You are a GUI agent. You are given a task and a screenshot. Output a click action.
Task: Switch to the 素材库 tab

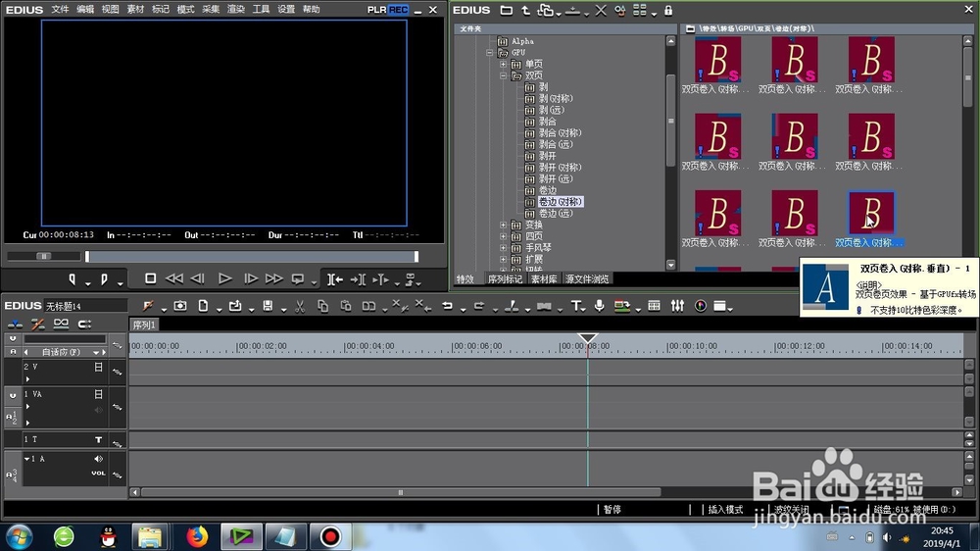coord(544,279)
